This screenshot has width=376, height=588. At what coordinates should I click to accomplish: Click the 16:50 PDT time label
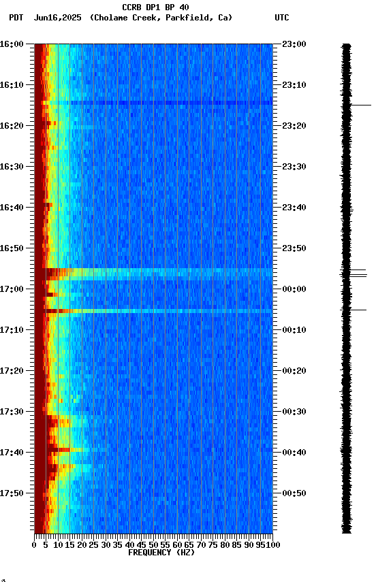[x=12, y=248]
